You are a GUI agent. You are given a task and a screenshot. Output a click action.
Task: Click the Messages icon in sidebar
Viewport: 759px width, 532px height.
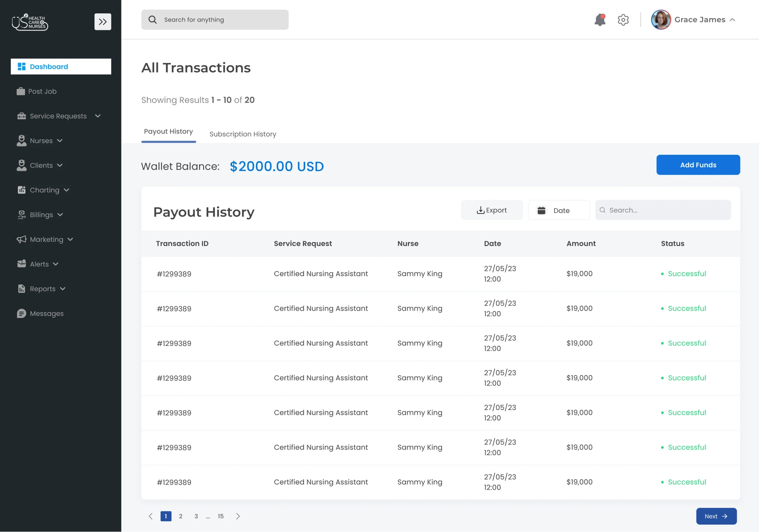(x=21, y=313)
